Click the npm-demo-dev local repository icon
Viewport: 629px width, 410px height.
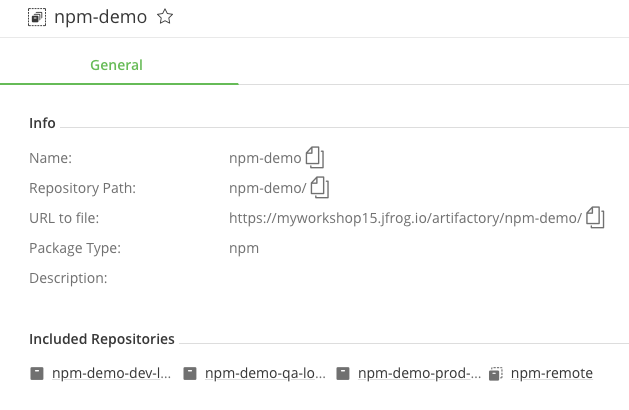click(37, 373)
